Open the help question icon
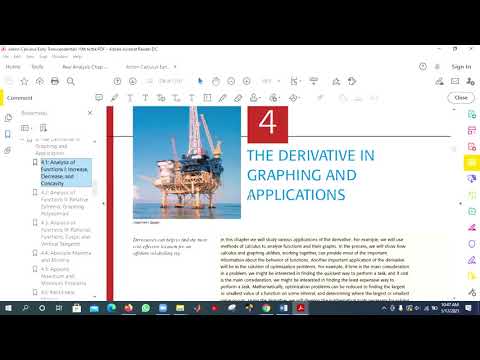The width and height of the screenshot is (480, 360). (x=423, y=67)
